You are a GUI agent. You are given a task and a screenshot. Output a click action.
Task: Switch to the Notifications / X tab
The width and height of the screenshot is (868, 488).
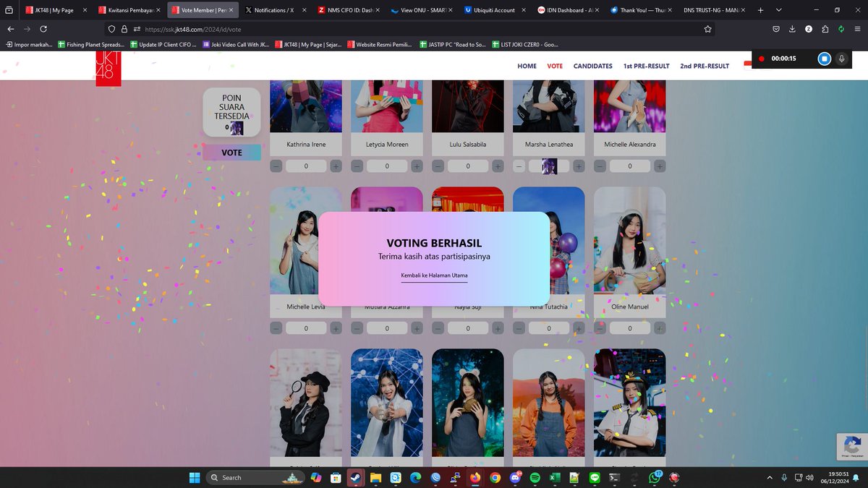point(276,10)
